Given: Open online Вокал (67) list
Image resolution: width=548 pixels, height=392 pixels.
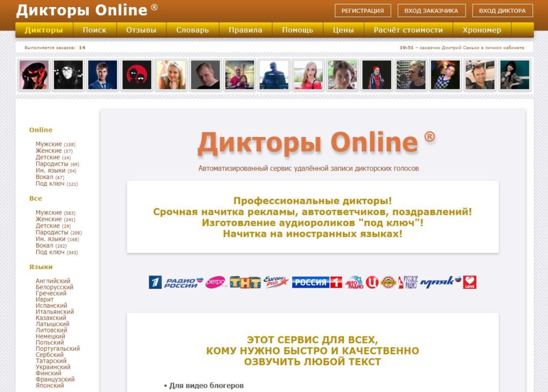Looking at the screenshot, I should click(x=50, y=177).
